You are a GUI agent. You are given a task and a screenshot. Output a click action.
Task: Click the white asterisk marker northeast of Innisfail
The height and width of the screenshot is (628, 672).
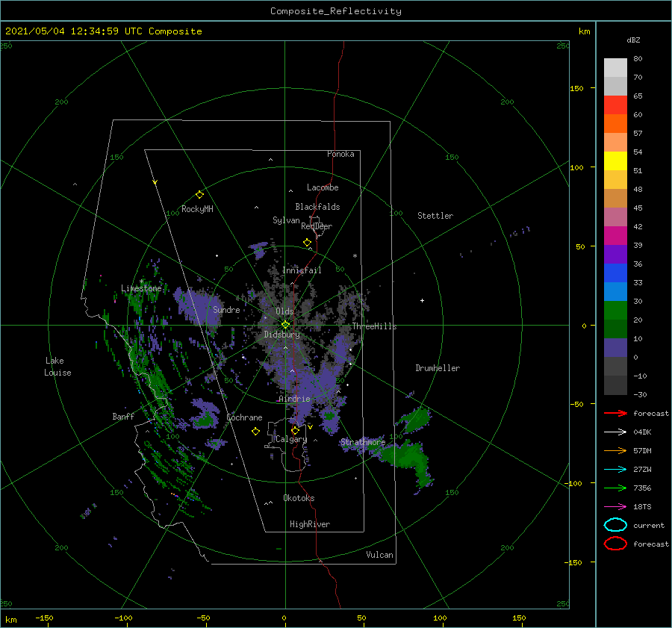coord(355,256)
